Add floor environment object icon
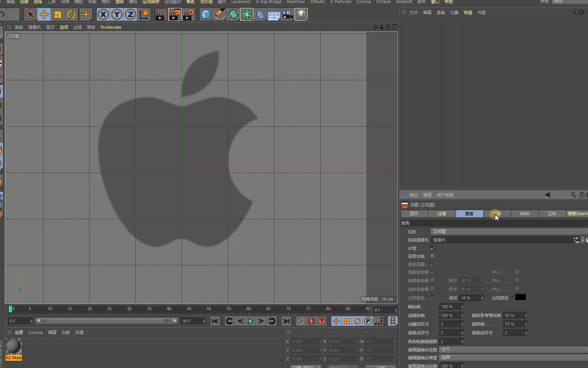The height and width of the screenshot is (368, 588). coord(274,15)
